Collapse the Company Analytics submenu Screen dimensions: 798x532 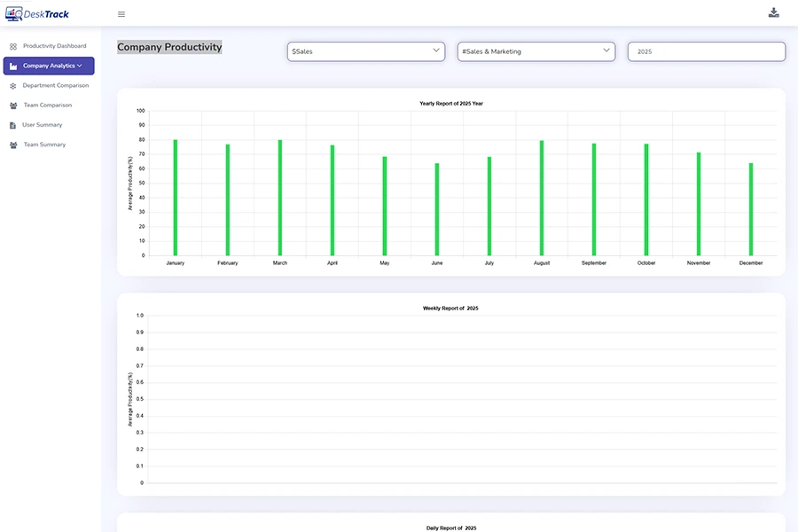pyautogui.click(x=80, y=66)
